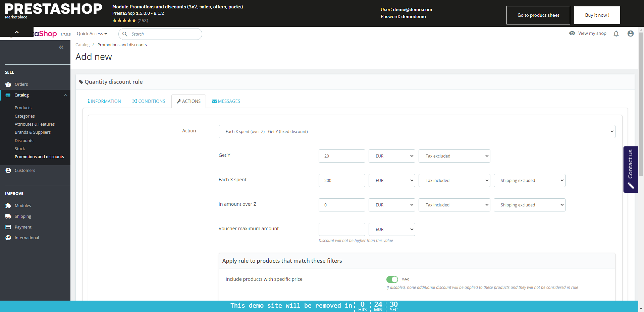Toggle Include products with specific price
The width and height of the screenshot is (644, 312).
point(392,279)
